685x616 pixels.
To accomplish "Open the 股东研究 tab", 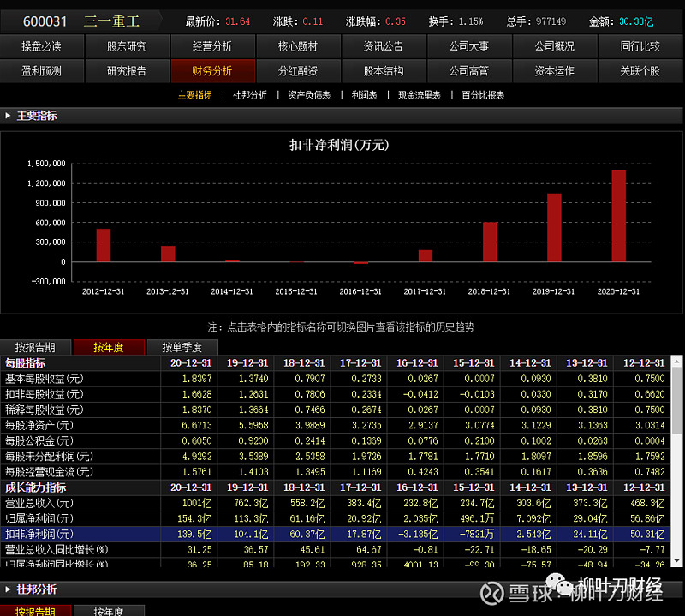I will [127, 46].
